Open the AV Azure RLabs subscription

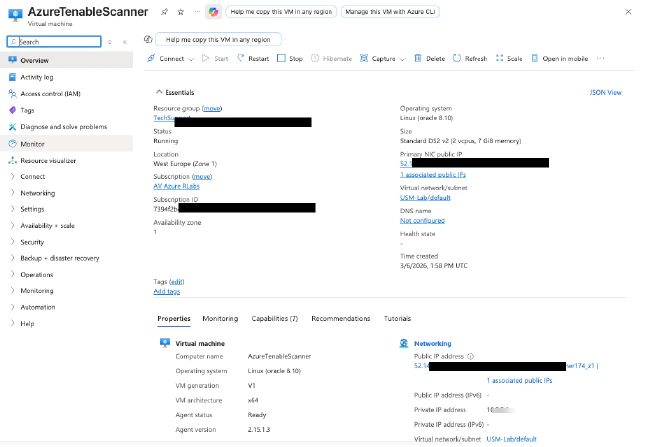tap(177, 186)
